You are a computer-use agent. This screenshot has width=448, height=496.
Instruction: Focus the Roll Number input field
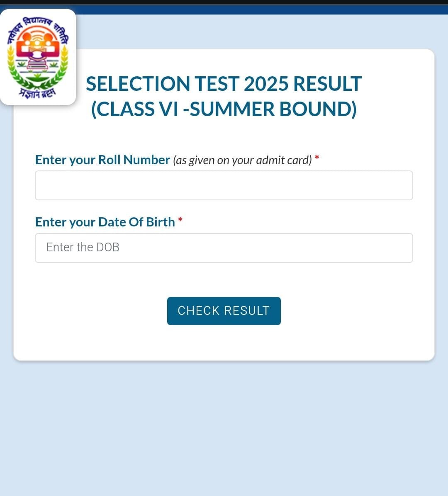click(224, 185)
